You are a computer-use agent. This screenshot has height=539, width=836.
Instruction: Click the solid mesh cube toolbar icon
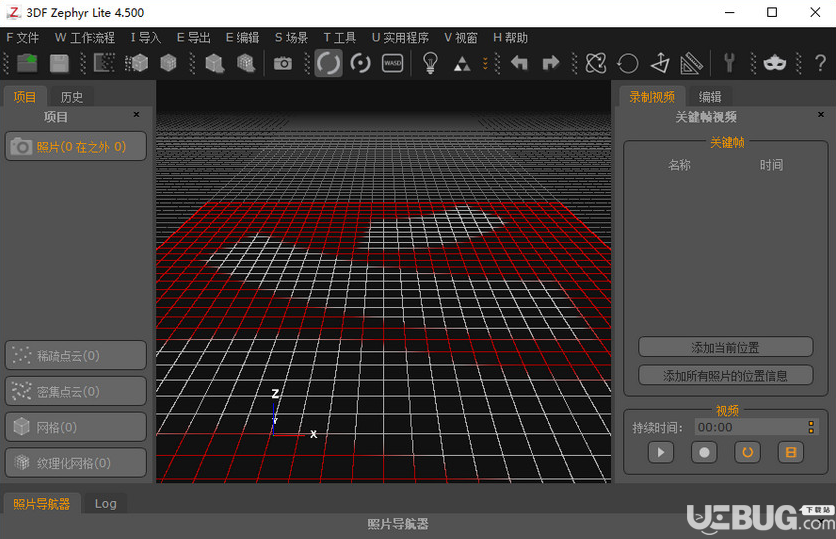tap(168, 63)
